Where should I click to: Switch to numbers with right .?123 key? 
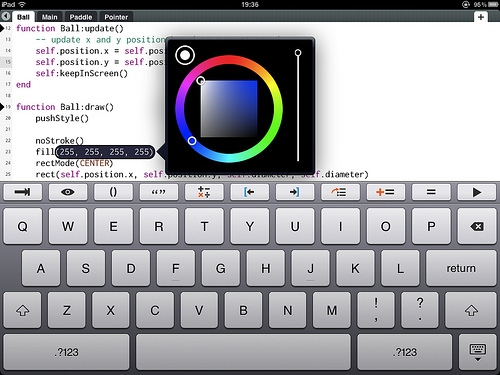pyautogui.click(x=405, y=352)
